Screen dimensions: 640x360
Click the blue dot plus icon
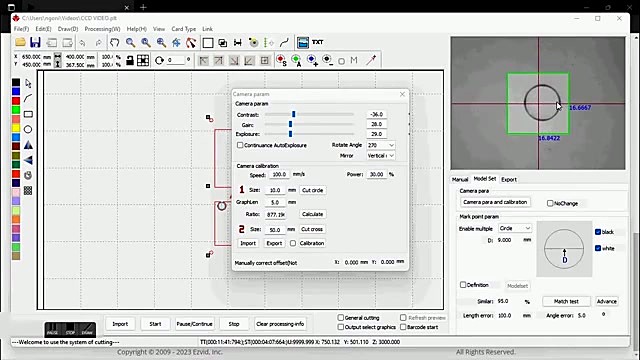[312, 60]
